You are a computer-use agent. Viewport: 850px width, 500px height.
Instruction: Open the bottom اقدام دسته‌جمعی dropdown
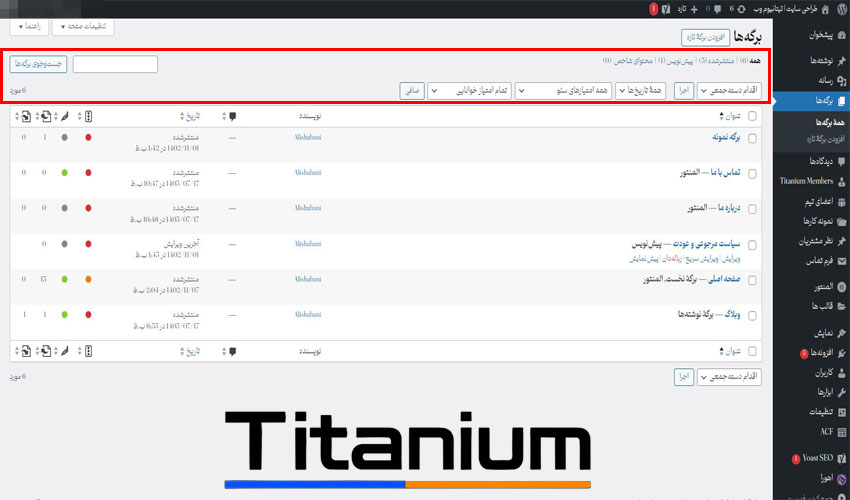(729, 377)
